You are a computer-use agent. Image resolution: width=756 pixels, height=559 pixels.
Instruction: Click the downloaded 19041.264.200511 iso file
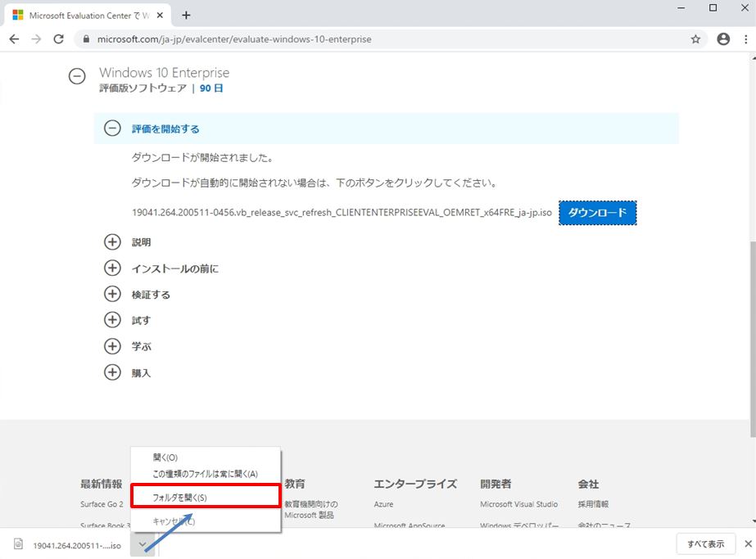(67, 545)
